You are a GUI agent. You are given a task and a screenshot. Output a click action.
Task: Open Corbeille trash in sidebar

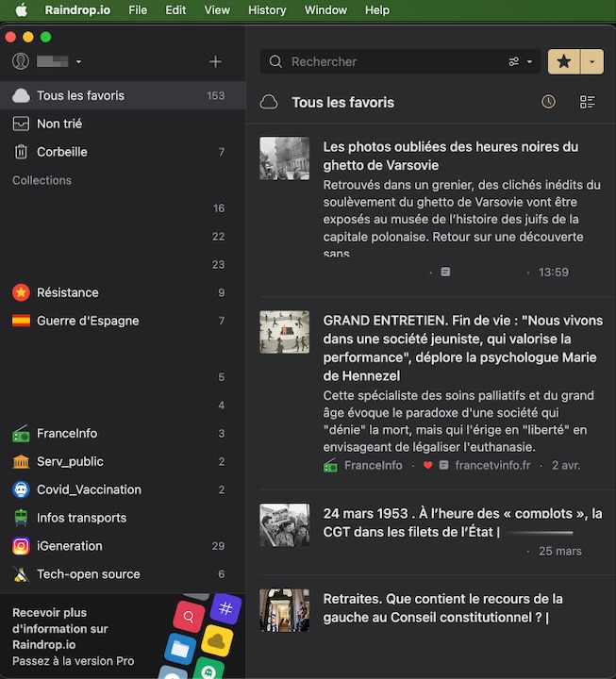[x=62, y=152]
